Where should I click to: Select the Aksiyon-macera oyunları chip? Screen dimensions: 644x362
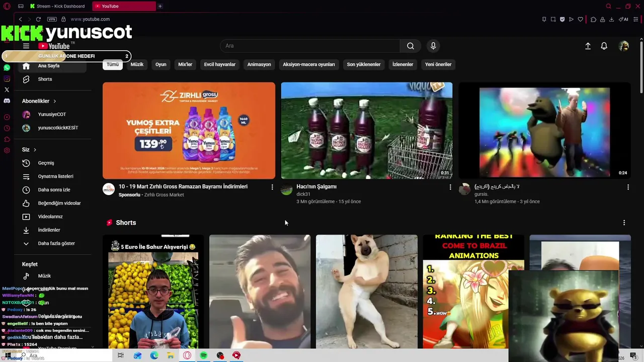point(309,64)
